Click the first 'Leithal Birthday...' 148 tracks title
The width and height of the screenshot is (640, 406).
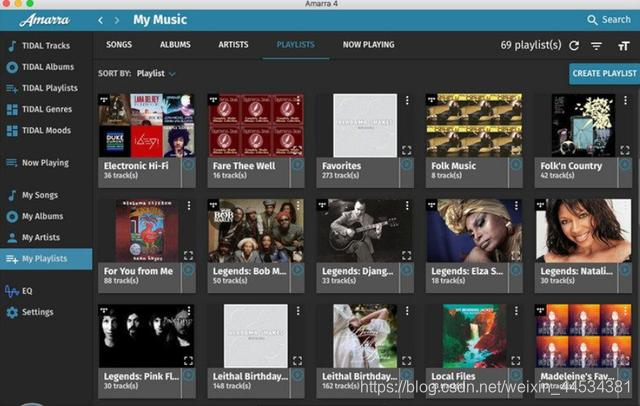pyautogui.click(x=250, y=376)
